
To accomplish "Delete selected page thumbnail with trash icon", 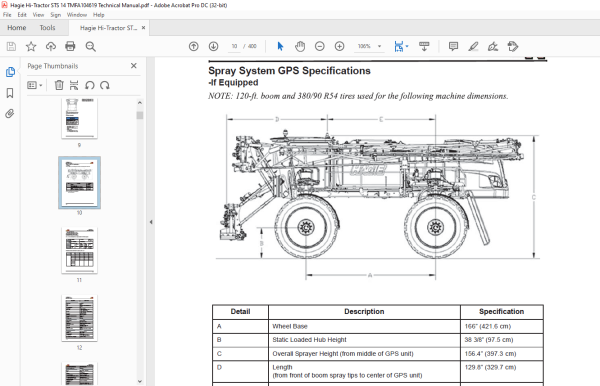I will tap(59, 85).
